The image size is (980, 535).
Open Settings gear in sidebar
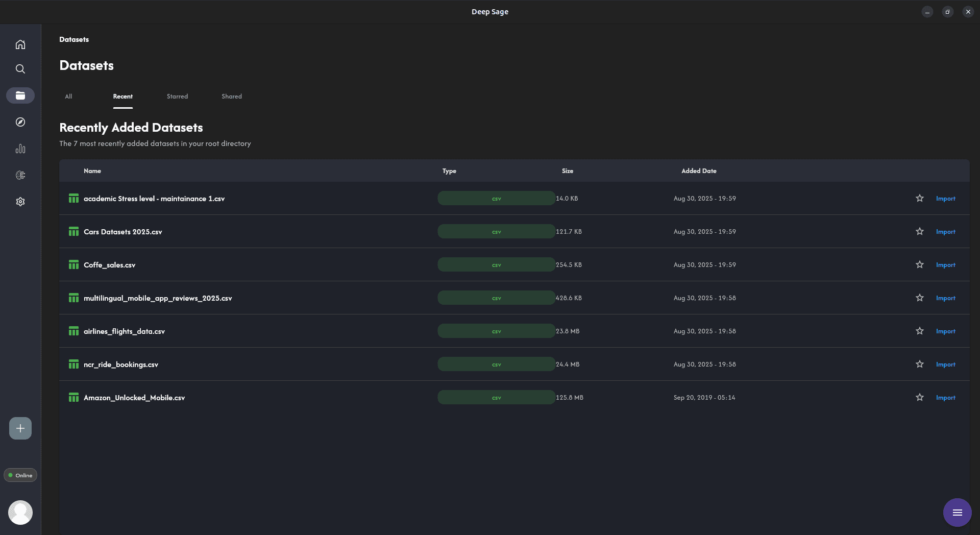20,202
